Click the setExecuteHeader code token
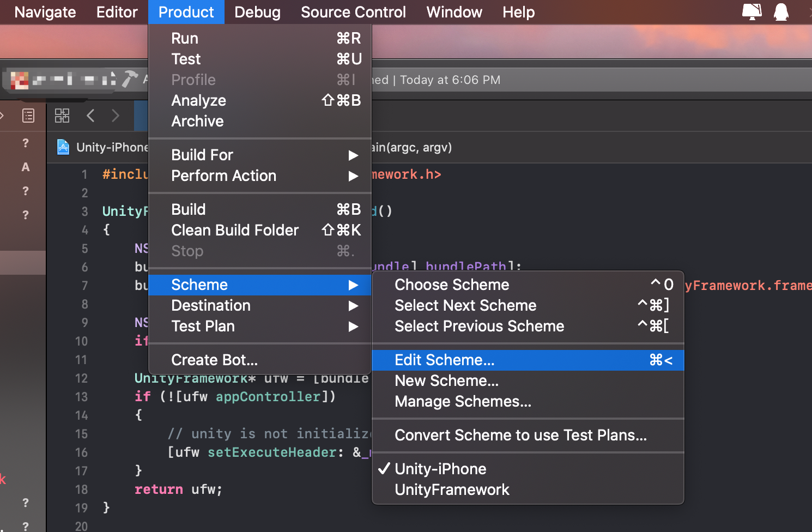The width and height of the screenshot is (812, 532). [272, 452]
